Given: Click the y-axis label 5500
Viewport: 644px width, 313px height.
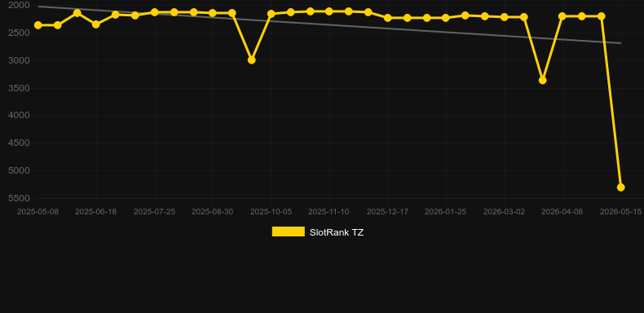Looking at the screenshot, I should [19, 198].
